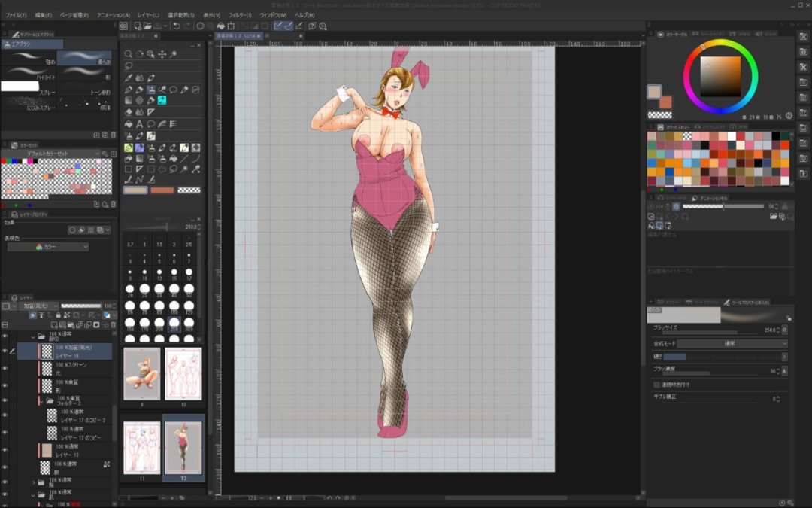
Task: Open page 11 thumbnail
Action: pyautogui.click(x=141, y=448)
